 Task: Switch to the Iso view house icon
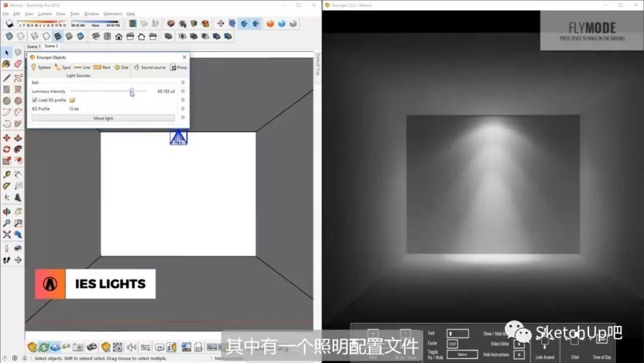pos(95,36)
